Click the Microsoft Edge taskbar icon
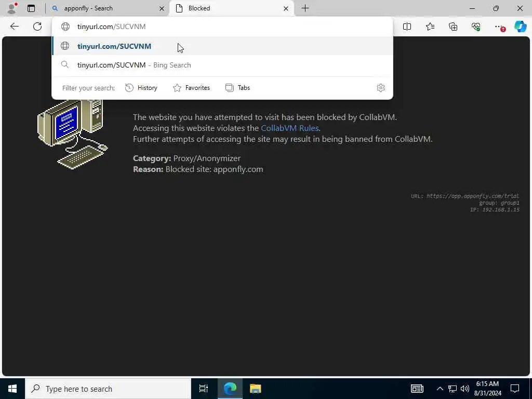The image size is (532, 399). (x=230, y=389)
